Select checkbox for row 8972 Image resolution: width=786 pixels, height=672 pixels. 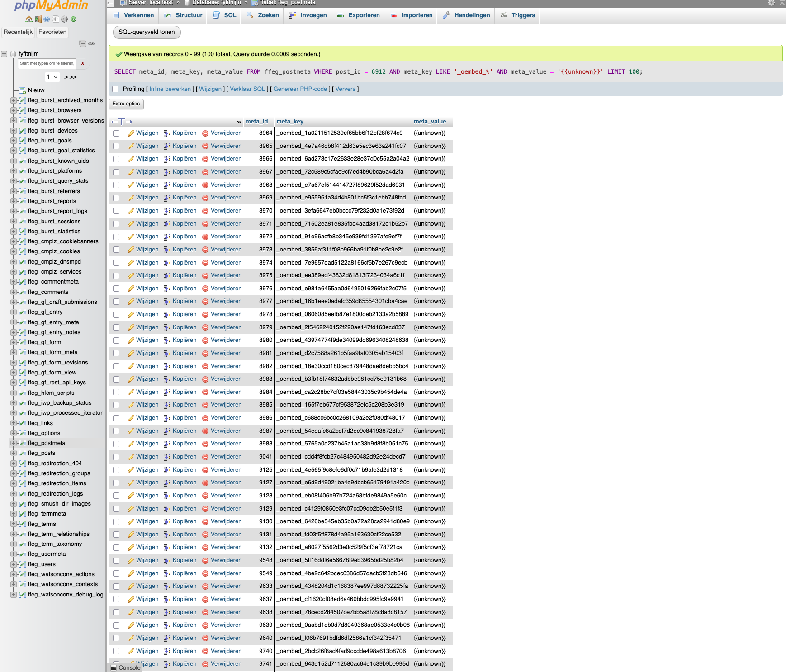point(116,237)
